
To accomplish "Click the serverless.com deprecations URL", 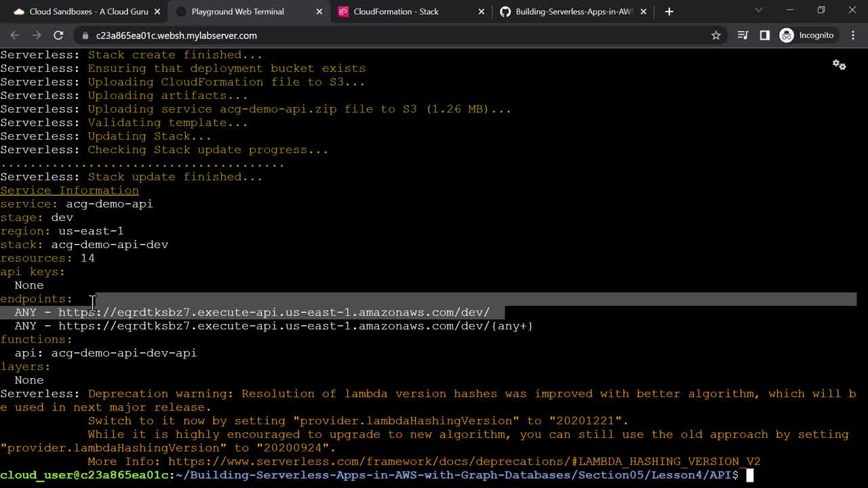I will point(465,462).
